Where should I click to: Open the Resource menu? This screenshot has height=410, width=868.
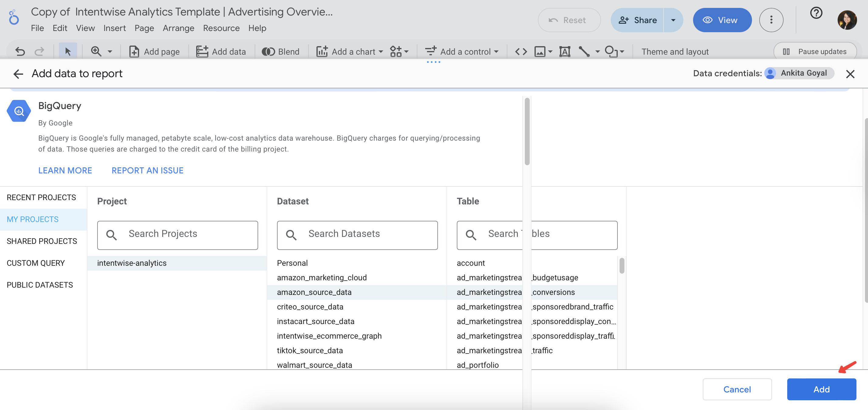point(221,28)
